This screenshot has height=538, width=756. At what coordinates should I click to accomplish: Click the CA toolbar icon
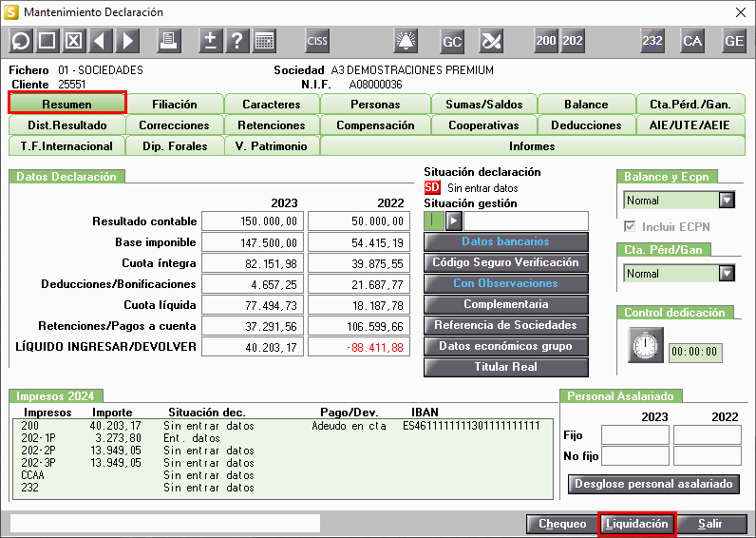(692, 41)
